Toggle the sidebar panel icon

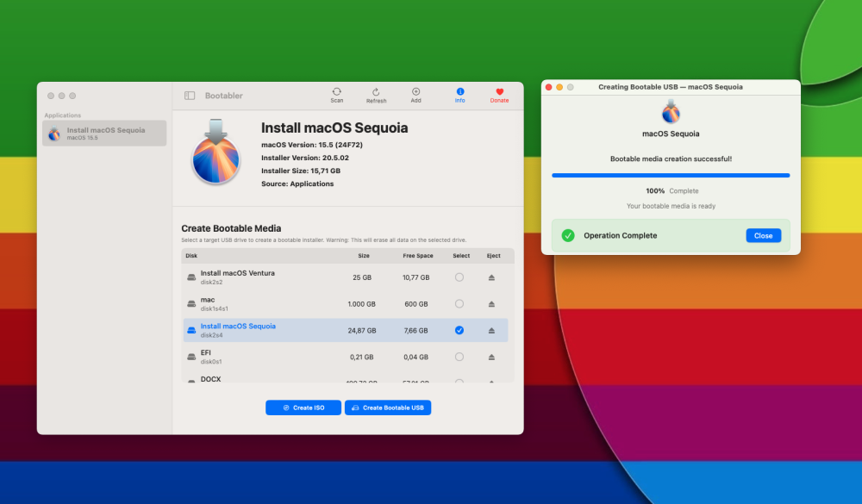[190, 96]
